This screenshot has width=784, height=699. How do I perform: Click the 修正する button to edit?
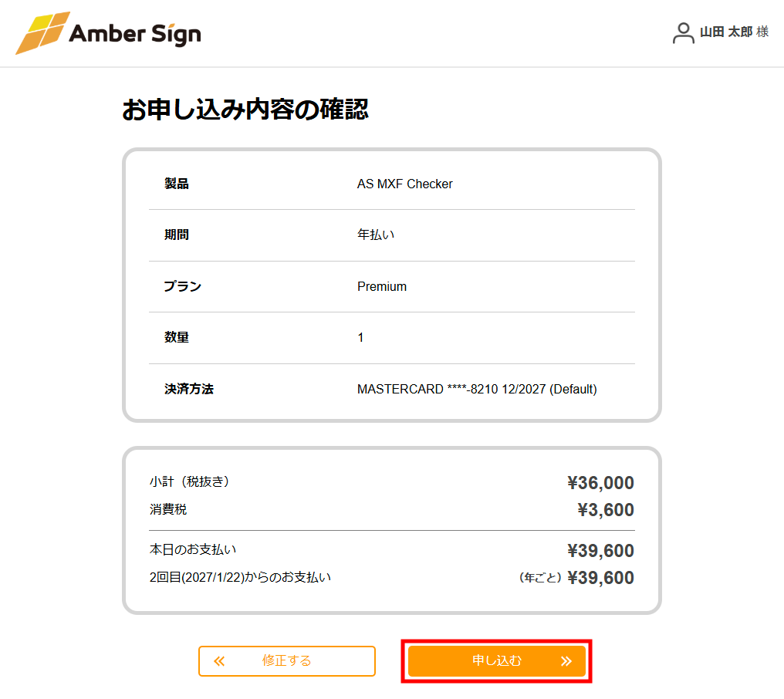(287, 661)
